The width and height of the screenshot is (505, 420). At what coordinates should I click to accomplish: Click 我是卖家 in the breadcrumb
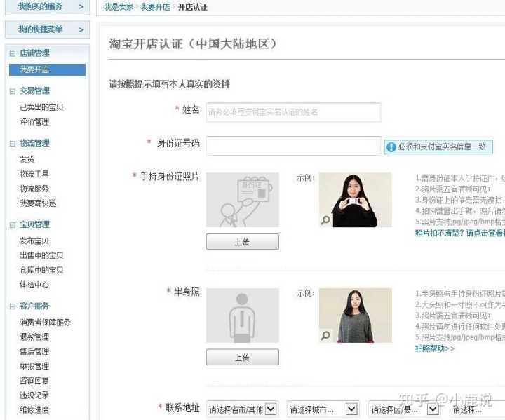coord(119,7)
